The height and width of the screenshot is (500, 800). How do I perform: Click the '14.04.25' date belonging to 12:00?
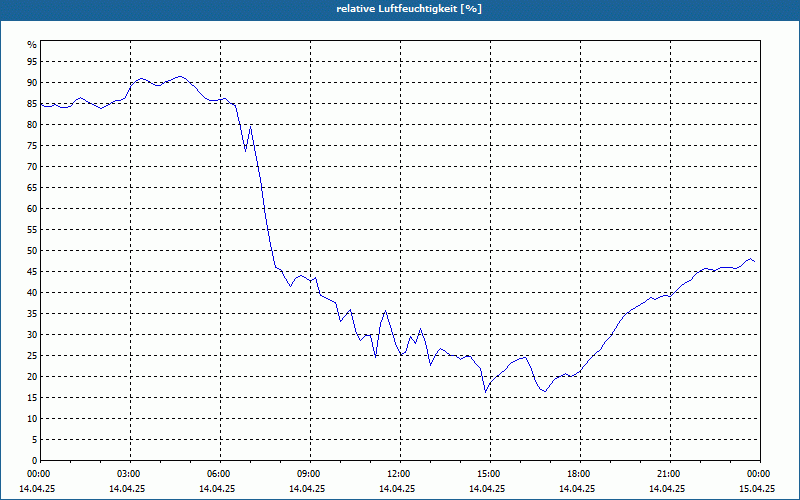(x=396, y=489)
